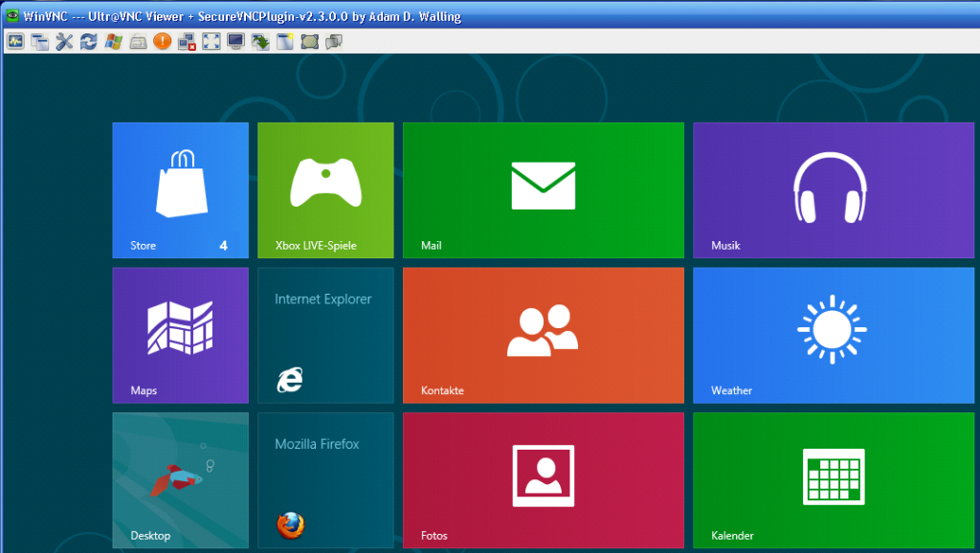Open the Kontakte tile
This screenshot has width=980, height=553.
(x=544, y=335)
